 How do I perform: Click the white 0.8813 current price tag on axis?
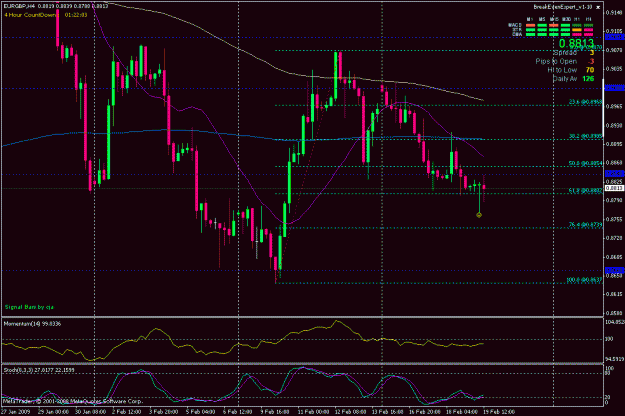tap(614, 188)
